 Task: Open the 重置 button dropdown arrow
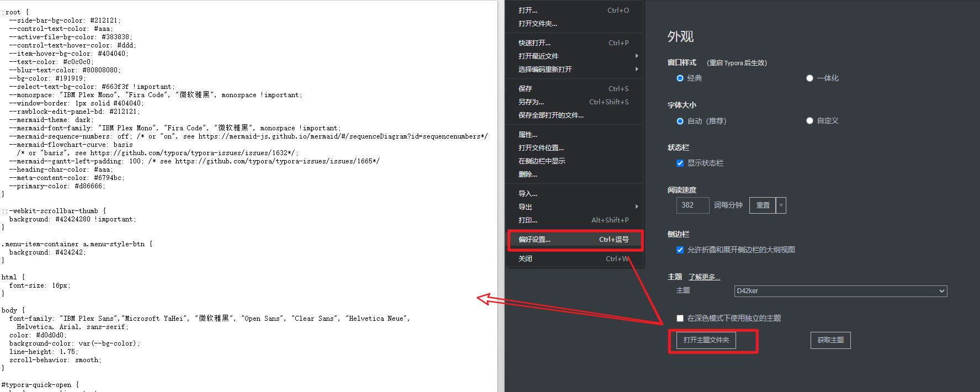click(x=781, y=205)
